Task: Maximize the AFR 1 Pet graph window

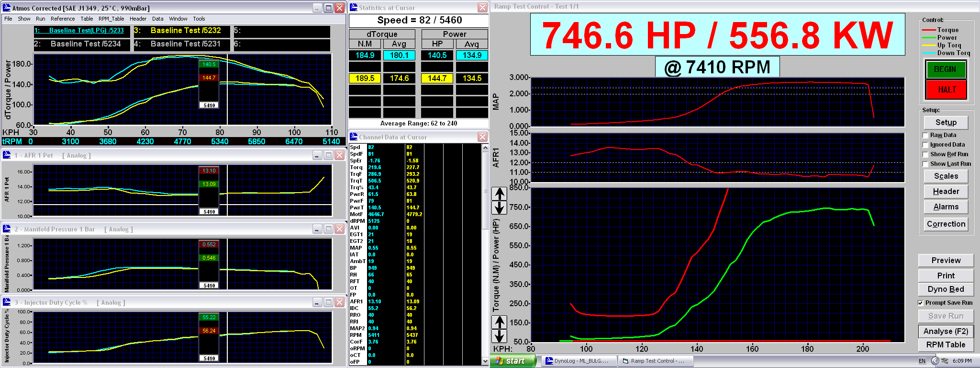Action: coord(328,155)
